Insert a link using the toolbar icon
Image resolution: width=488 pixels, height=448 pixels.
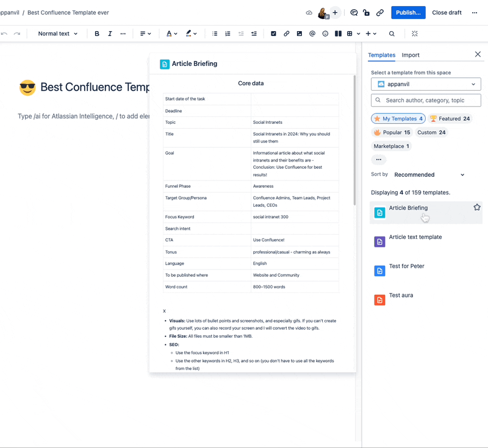coord(286,34)
